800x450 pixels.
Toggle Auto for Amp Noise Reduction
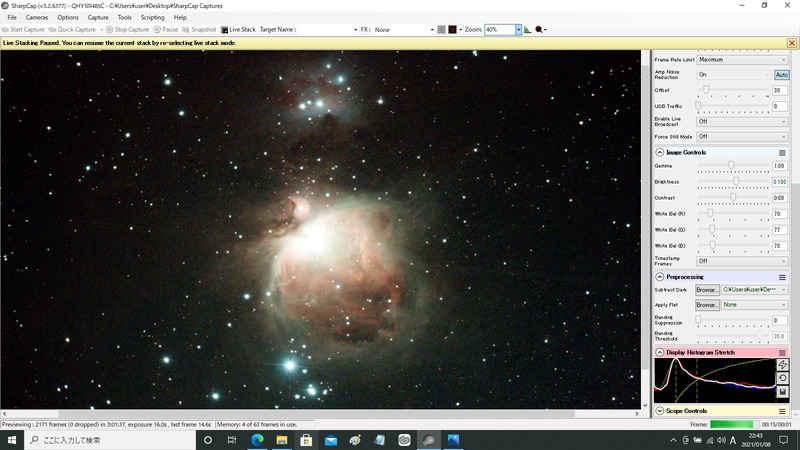pos(782,74)
